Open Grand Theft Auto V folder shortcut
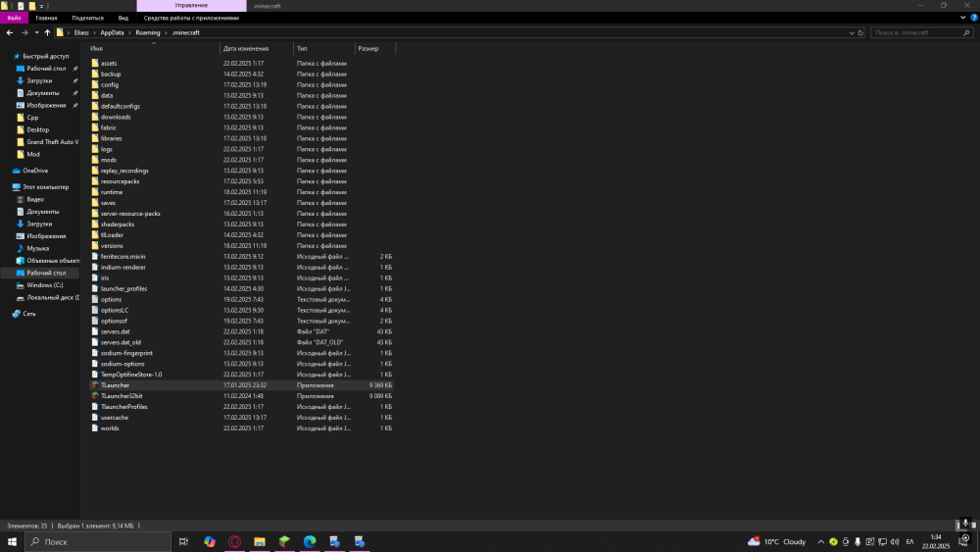The width and height of the screenshot is (980, 552). click(x=53, y=142)
